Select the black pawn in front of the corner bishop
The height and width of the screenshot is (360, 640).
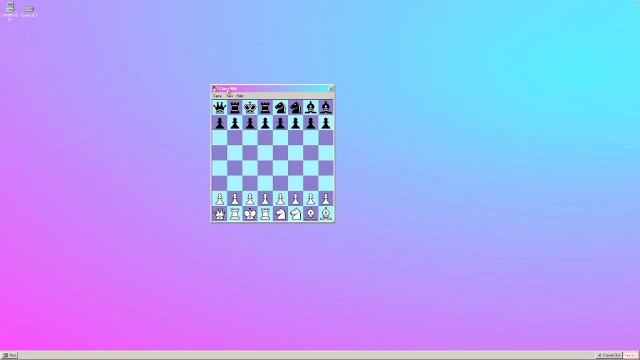point(326,123)
